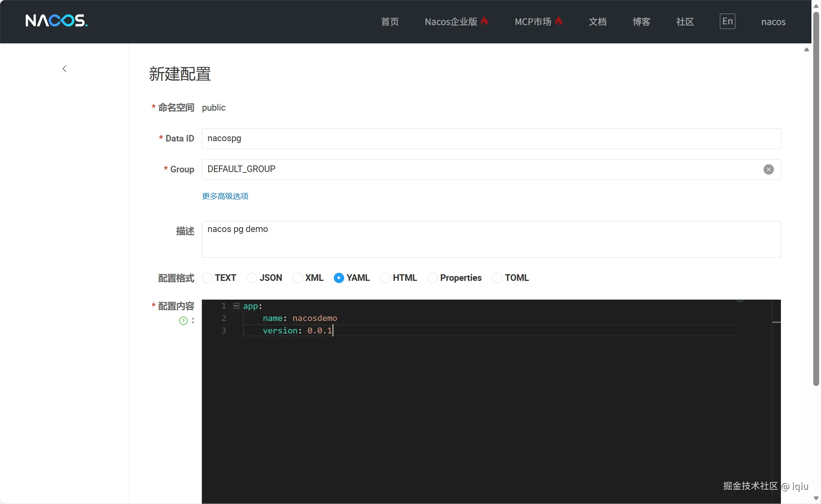Expand 更多高级选项 advanced options
This screenshot has width=821, height=504.
[225, 196]
